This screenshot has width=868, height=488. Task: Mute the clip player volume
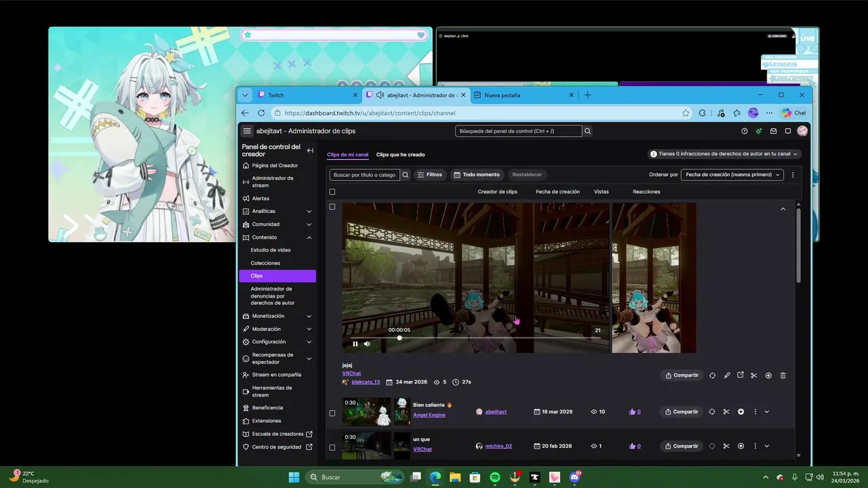(367, 344)
